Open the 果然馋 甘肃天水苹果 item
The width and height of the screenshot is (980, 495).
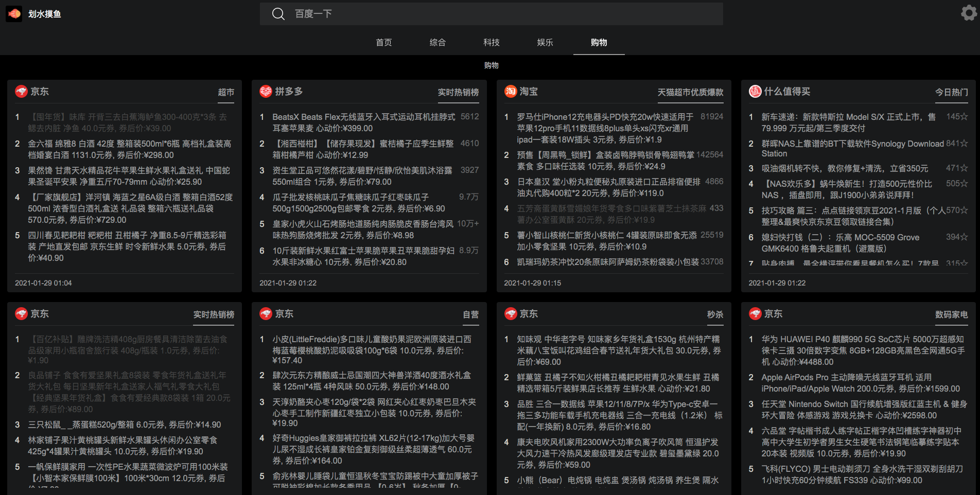coord(129,176)
